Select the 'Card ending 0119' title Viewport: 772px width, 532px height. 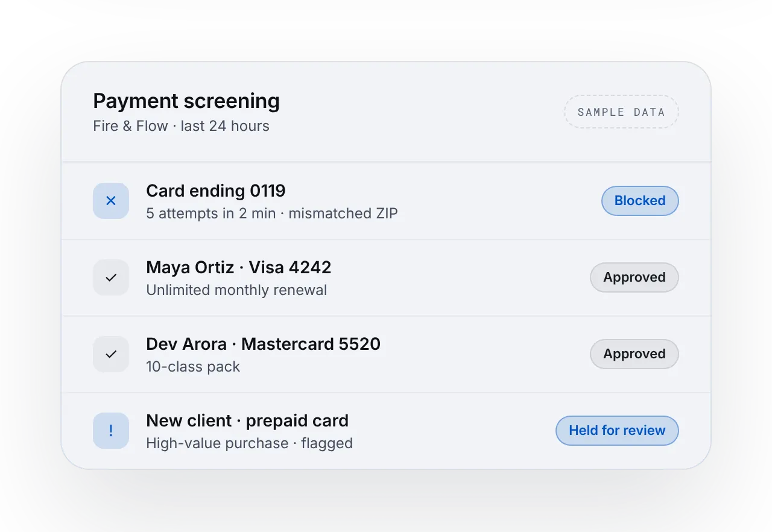(216, 191)
